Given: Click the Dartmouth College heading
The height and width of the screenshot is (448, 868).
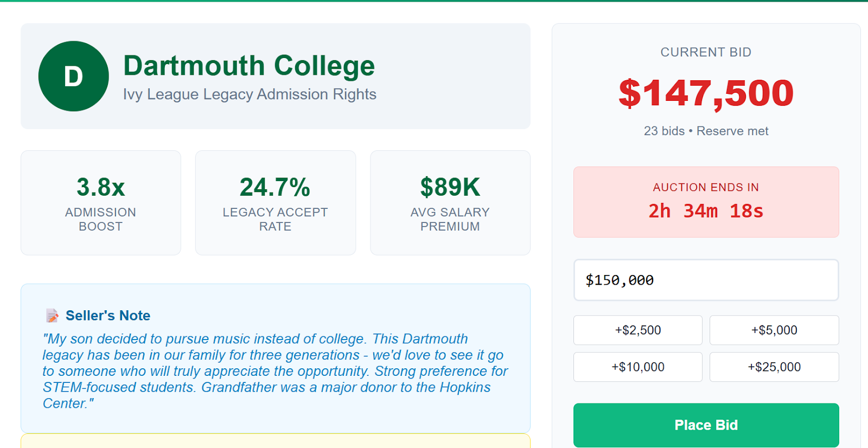Looking at the screenshot, I should pyautogui.click(x=249, y=66).
